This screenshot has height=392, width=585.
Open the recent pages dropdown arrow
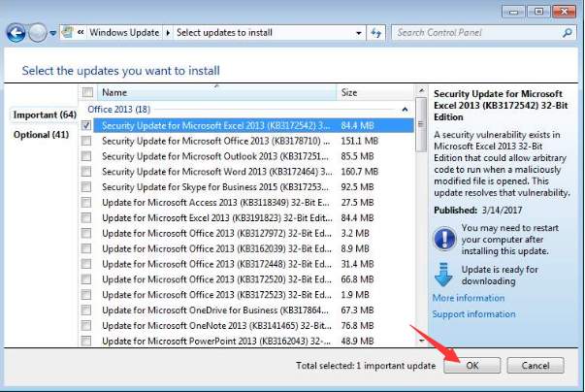tap(53, 33)
